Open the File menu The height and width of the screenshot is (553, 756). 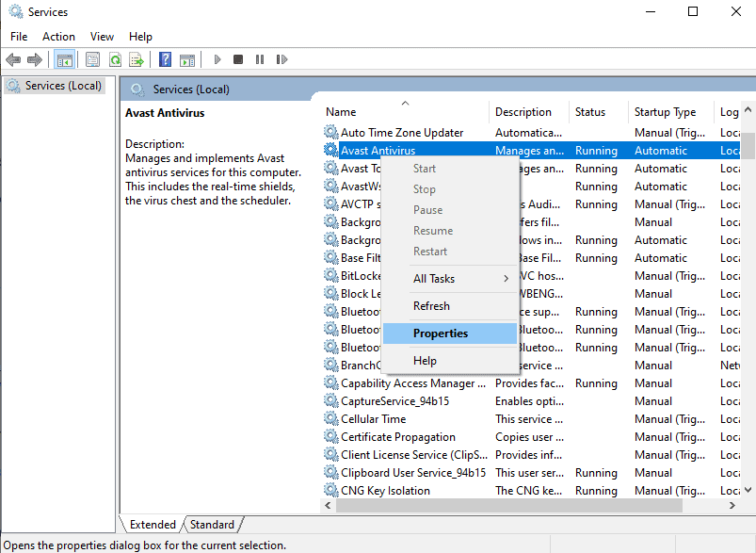pos(19,37)
